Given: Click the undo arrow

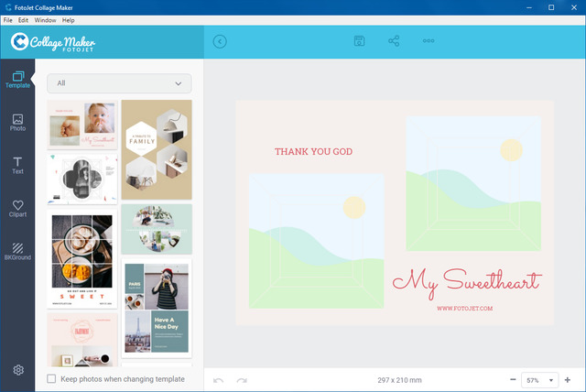Looking at the screenshot, I should [218, 379].
